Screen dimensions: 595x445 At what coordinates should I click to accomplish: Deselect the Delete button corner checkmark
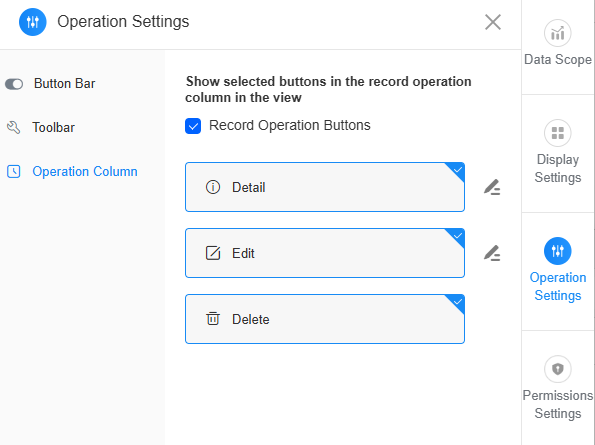point(457,302)
